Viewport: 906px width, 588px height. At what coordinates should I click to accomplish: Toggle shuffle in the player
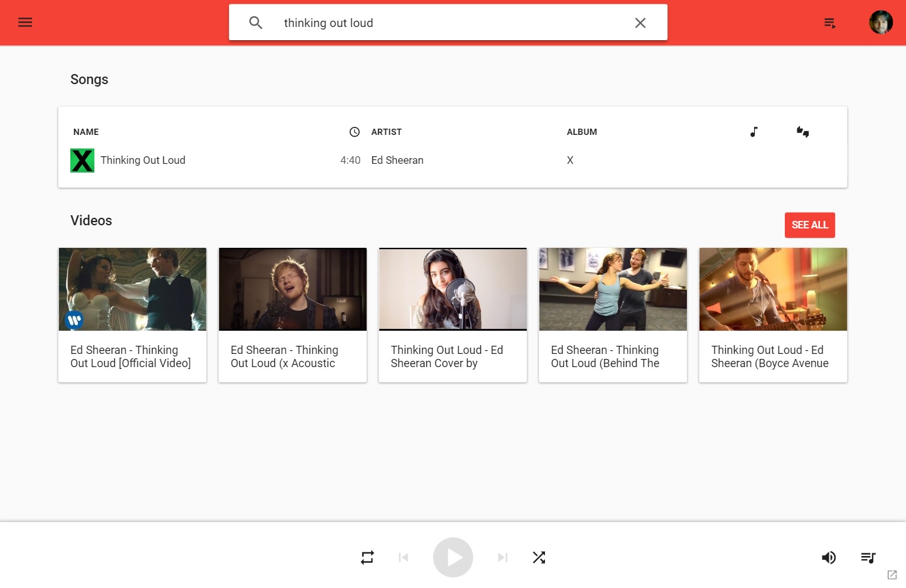click(x=539, y=557)
